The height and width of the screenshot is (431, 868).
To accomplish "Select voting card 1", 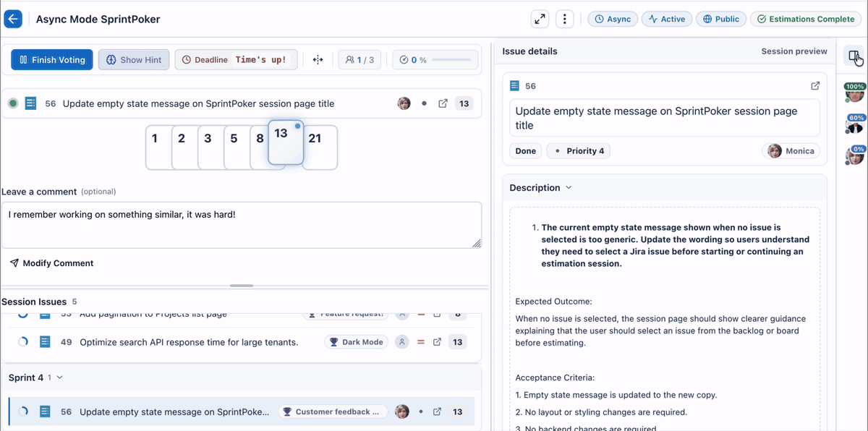I will (x=158, y=148).
